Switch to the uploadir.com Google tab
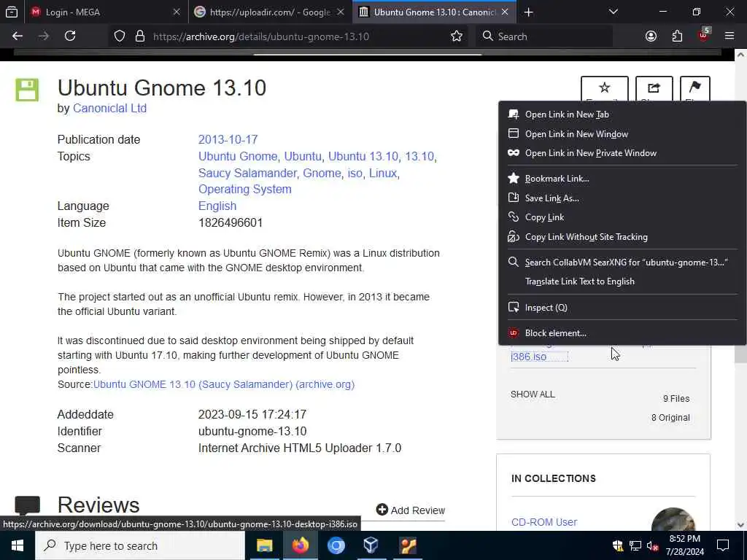 (271, 12)
